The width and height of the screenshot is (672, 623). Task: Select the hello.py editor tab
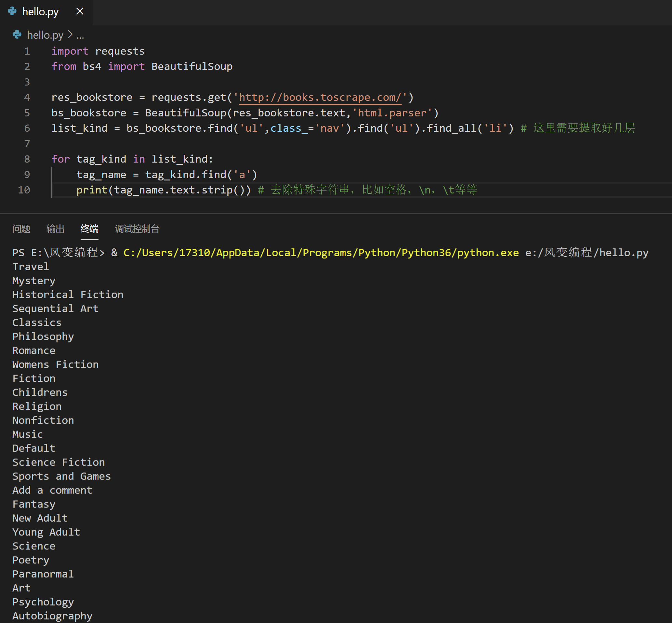click(46, 12)
